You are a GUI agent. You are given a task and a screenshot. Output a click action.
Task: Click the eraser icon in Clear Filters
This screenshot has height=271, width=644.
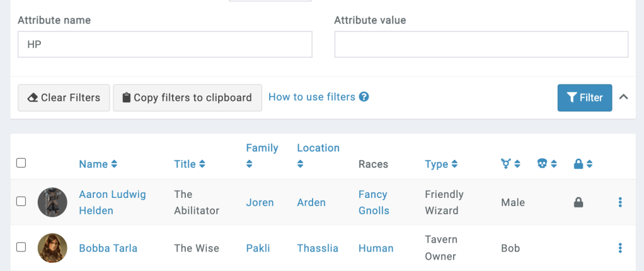32,98
